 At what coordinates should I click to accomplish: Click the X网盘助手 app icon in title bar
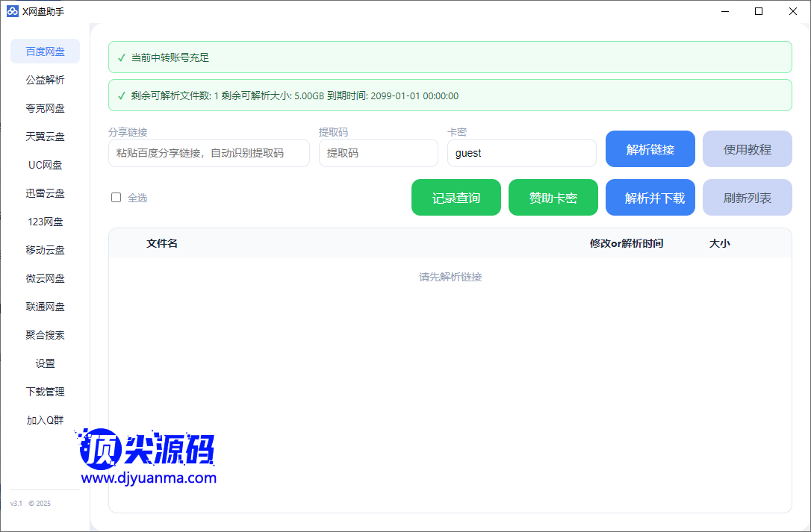click(x=12, y=11)
